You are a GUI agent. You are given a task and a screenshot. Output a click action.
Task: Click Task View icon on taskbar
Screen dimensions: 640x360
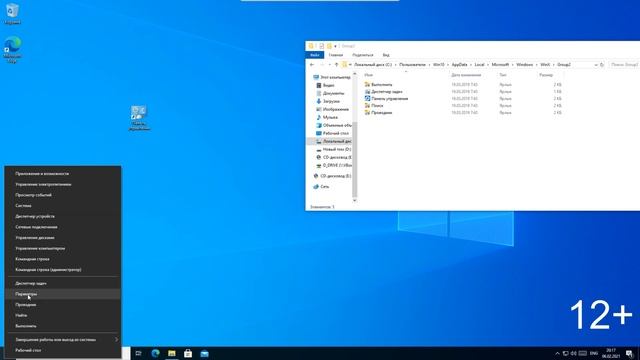tap(138, 353)
